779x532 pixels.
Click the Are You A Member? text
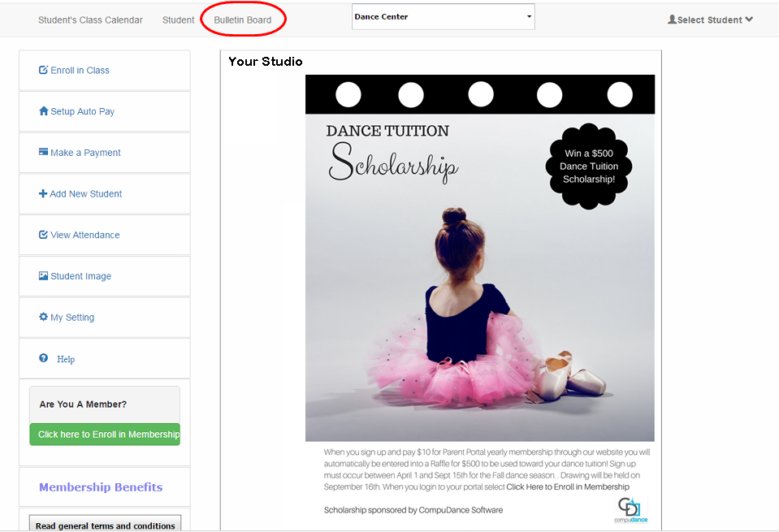pyautogui.click(x=83, y=404)
